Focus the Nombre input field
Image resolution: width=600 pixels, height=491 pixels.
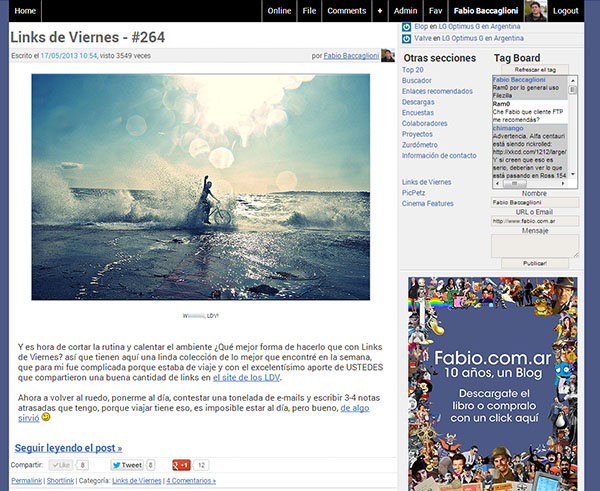[535, 202]
